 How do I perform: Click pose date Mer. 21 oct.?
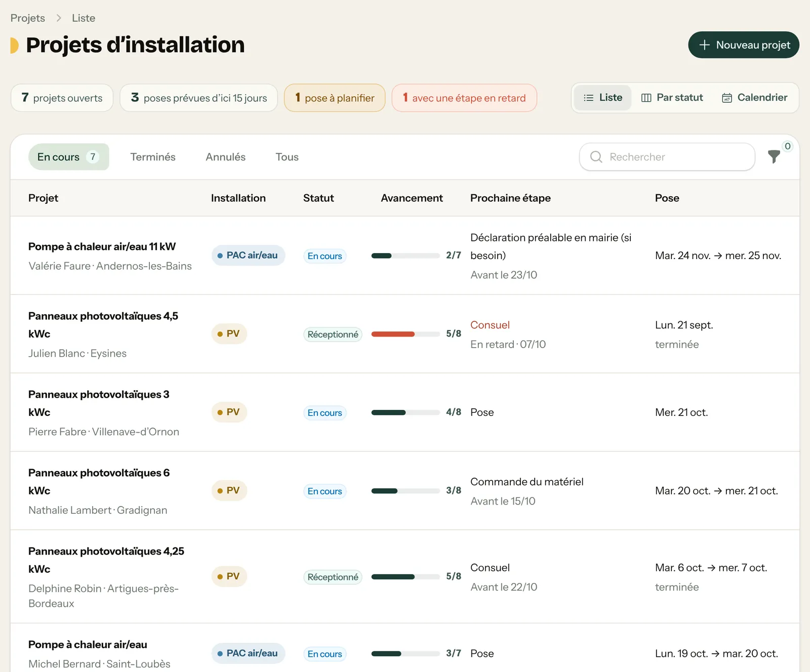tap(681, 412)
